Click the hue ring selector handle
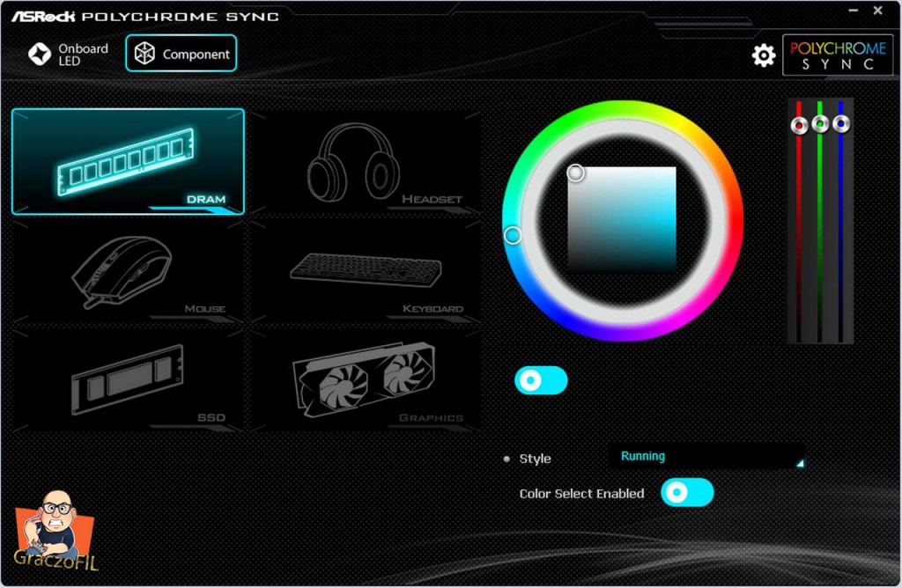Screen dimensions: 902x588 point(513,235)
